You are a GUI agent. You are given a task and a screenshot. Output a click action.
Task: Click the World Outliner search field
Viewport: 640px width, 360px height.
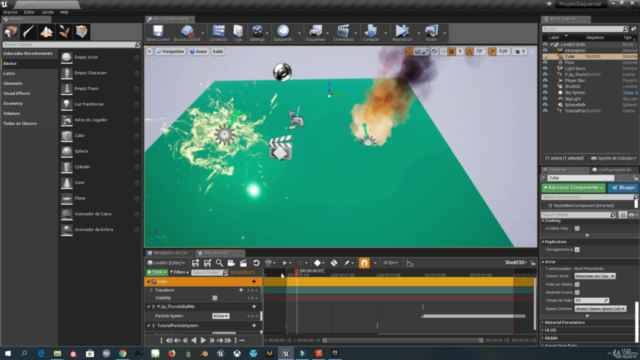582,29
